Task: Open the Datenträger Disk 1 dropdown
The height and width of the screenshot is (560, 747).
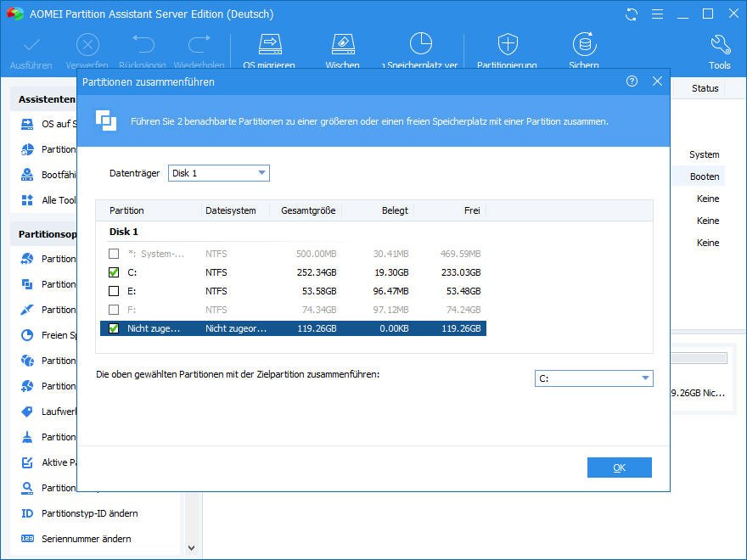Action: click(218, 173)
